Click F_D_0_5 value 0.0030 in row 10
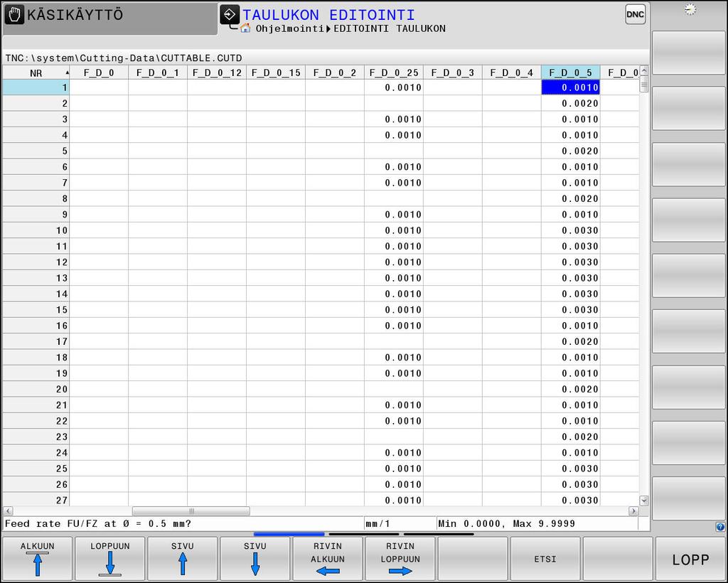 tap(571, 230)
